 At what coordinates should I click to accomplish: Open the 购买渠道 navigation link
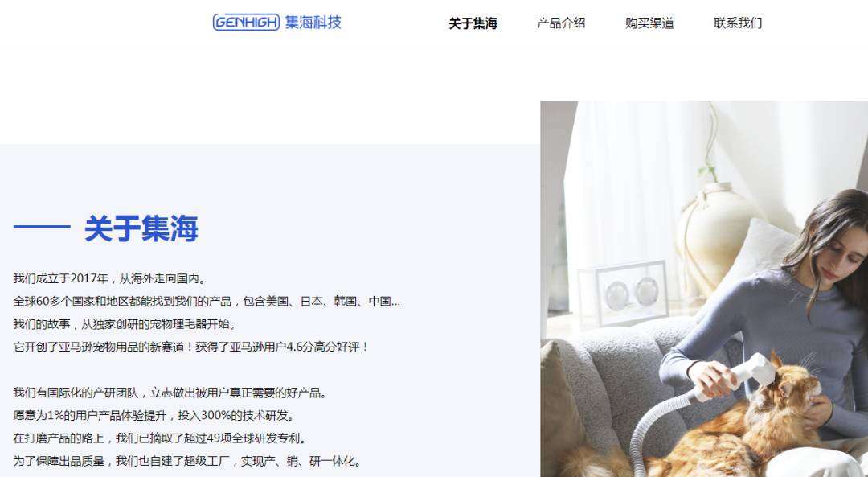coord(649,23)
